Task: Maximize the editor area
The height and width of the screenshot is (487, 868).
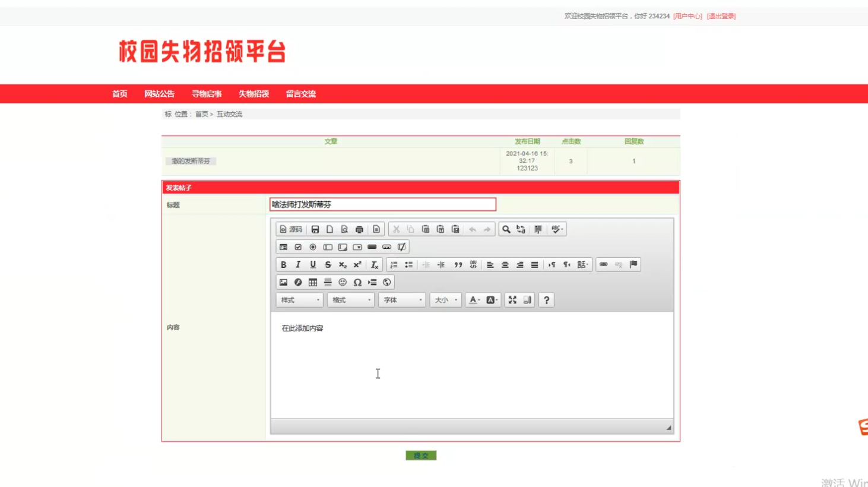Action: click(x=512, y=301)
